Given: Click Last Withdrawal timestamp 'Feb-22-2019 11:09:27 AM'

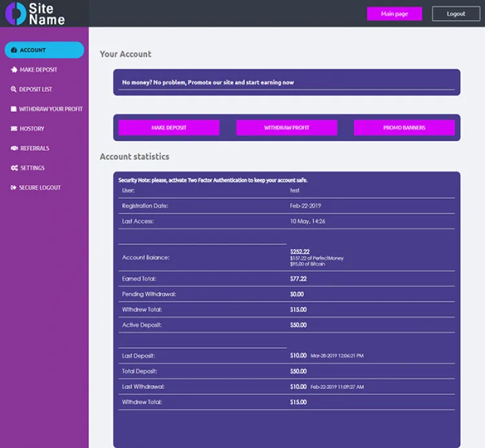Looking at the screenshot, I should point(337,387).
